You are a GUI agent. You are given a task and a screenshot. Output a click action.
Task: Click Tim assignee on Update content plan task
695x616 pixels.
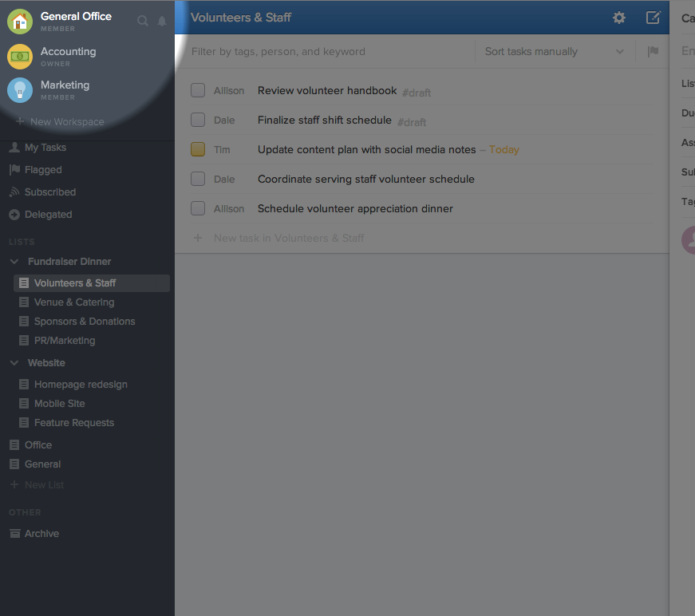pos(222,150)
